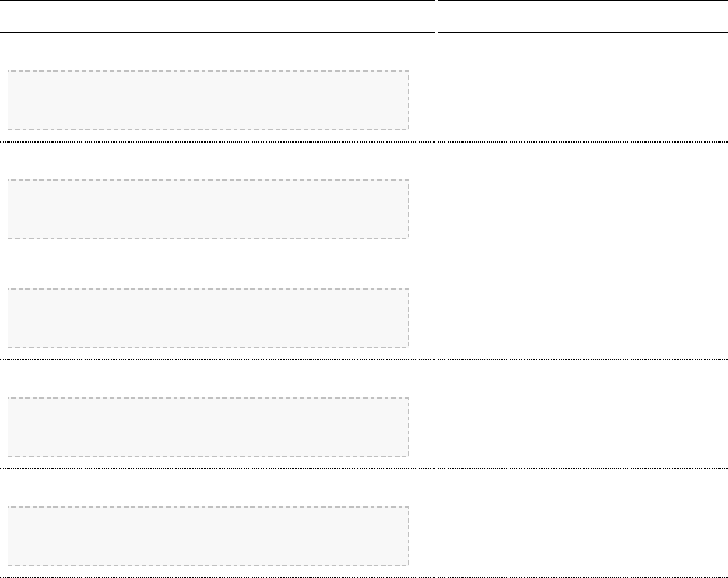Click the white space directly above the first dashed box
This screenshot has height=578, width=728.
pyautogui.click(x=208, y=53)
